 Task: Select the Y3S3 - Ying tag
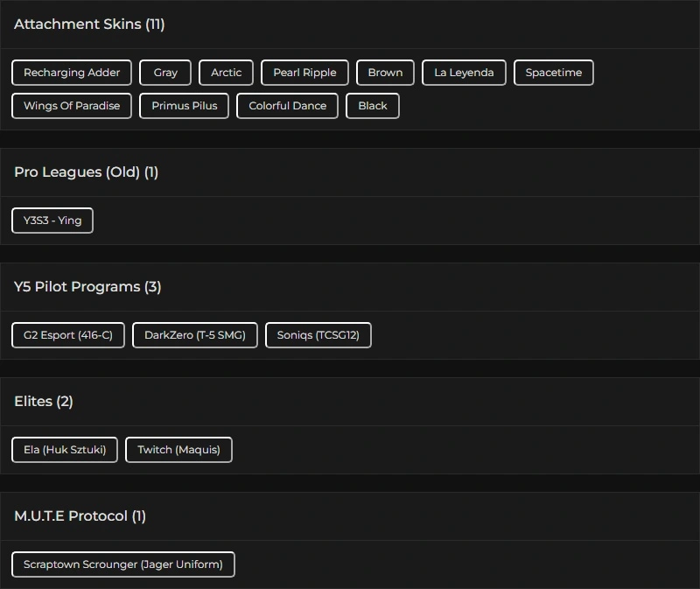point(52,221)
